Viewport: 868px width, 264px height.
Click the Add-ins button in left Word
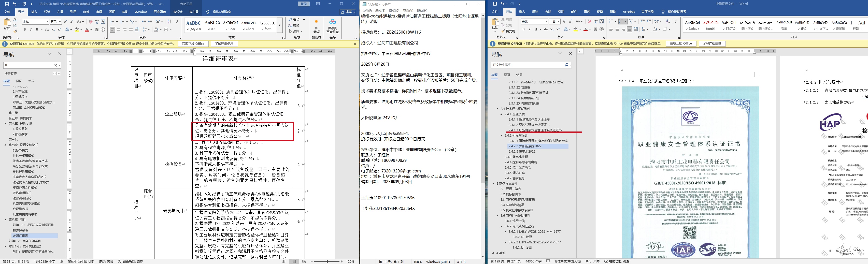click(316, 26)
